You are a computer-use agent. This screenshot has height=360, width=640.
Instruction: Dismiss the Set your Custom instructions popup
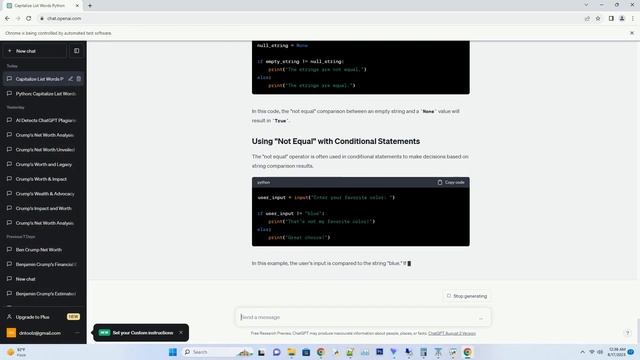click(181, 333)
